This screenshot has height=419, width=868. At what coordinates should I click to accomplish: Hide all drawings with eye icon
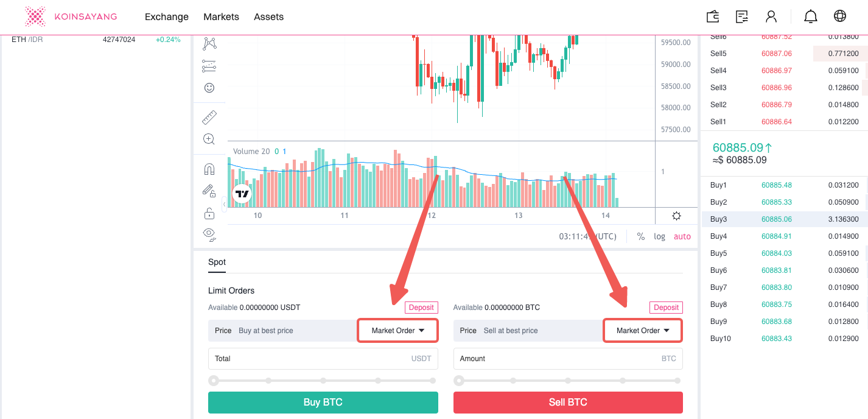pyautogui.click(x=209, y=233)
